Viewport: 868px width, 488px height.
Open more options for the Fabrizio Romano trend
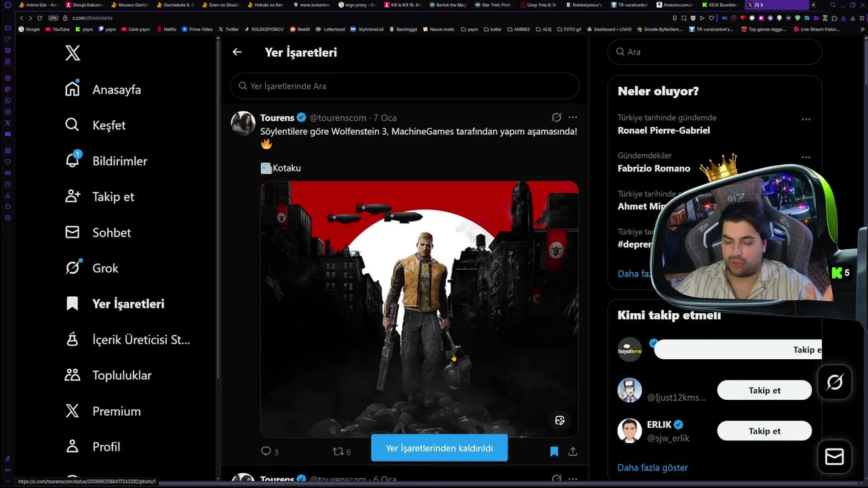806,157
